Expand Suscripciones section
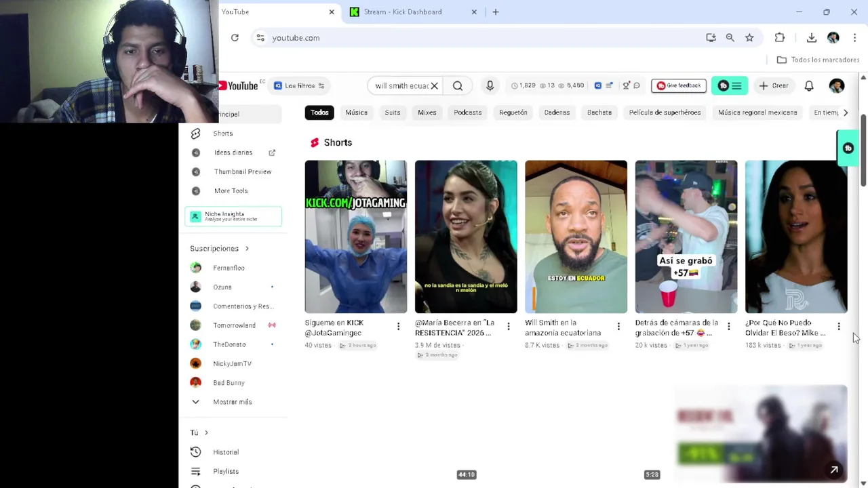868x488 pixels. tap(220, 249)
